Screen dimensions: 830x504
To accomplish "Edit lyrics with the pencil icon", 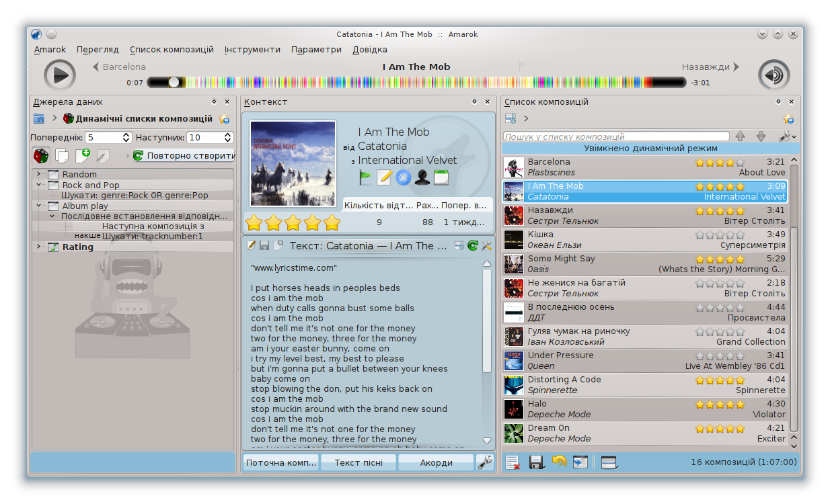I will tap(252, 245).
